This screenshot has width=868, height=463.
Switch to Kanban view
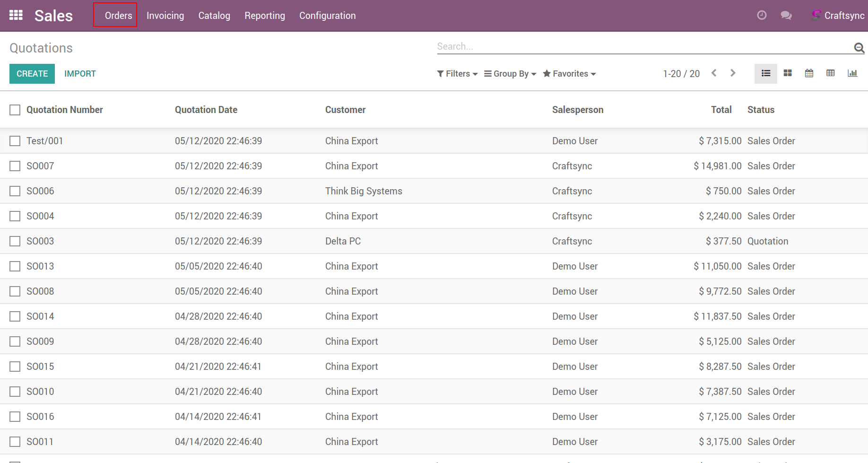point(788,73)
